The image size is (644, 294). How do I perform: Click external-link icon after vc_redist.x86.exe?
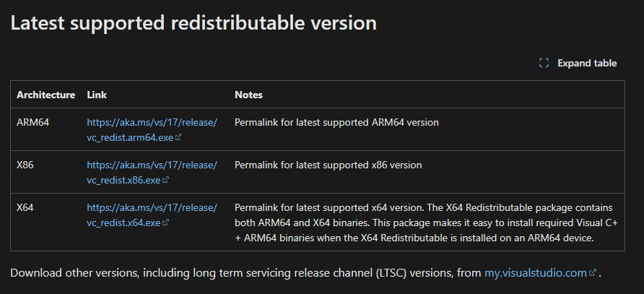click(x=166, y=180)
